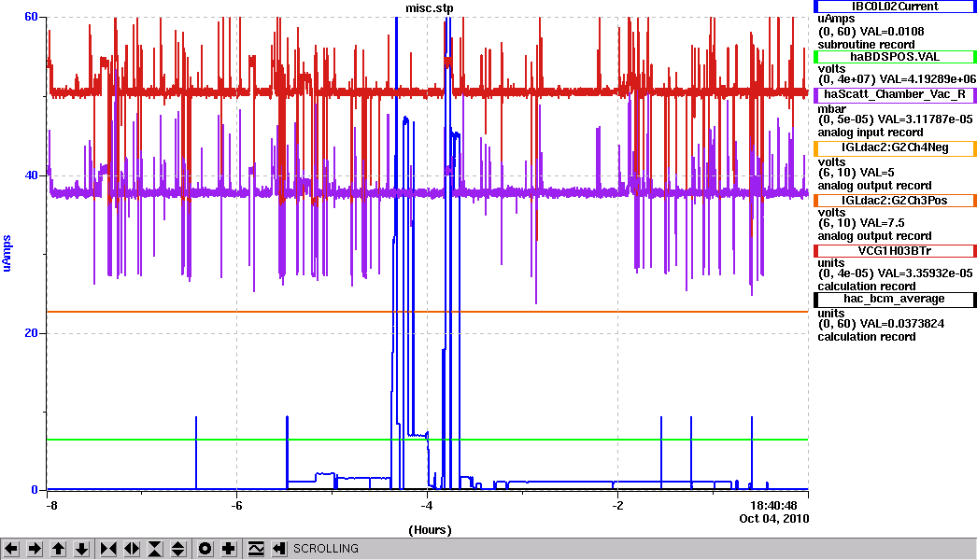Select the hac_bcm_average legend entry
Viewport: 977px width, 560px height.
[895, 299]
